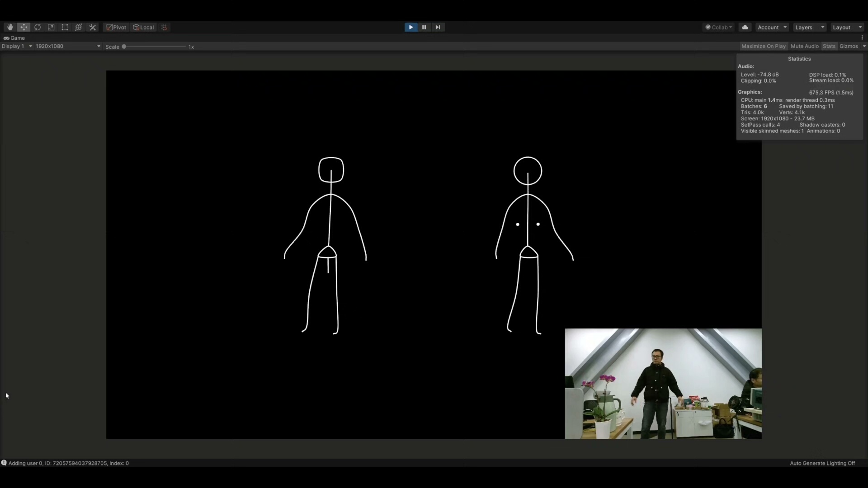Toggle Maximize On Play

763,47
